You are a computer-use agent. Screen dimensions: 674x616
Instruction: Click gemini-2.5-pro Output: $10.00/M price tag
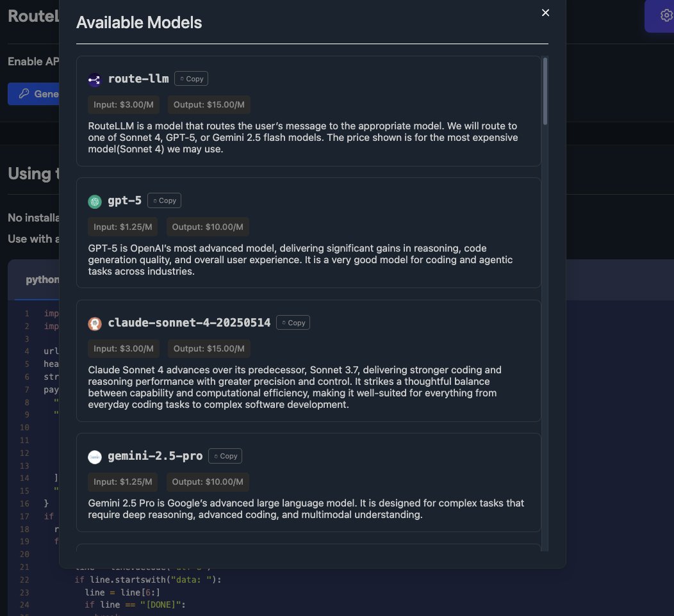[208, 482]
